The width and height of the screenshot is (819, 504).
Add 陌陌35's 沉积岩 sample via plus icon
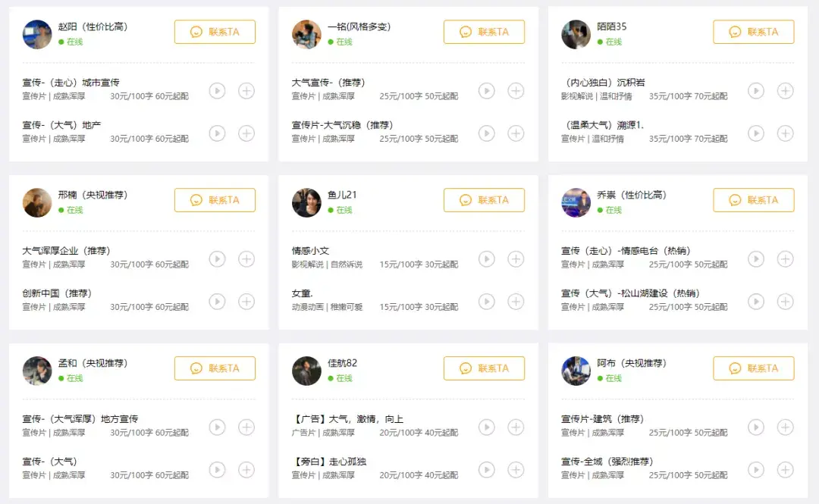tap(784, 90)
